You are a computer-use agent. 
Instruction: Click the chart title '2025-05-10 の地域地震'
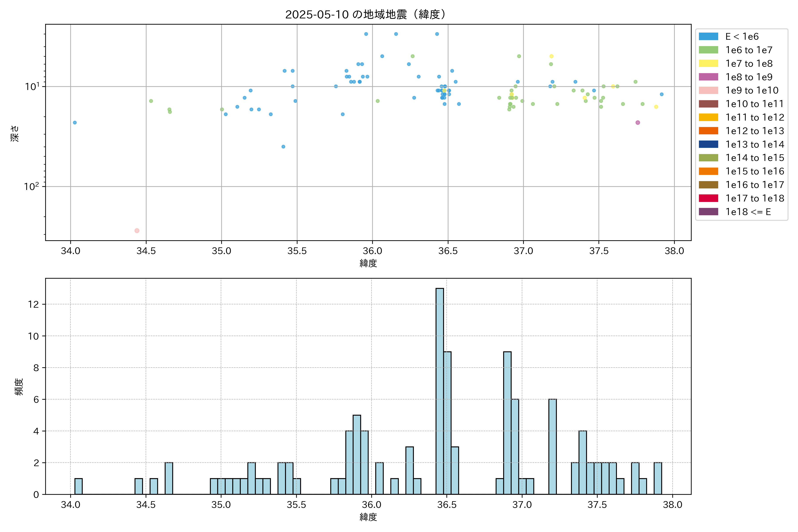(x=365, y=15)
